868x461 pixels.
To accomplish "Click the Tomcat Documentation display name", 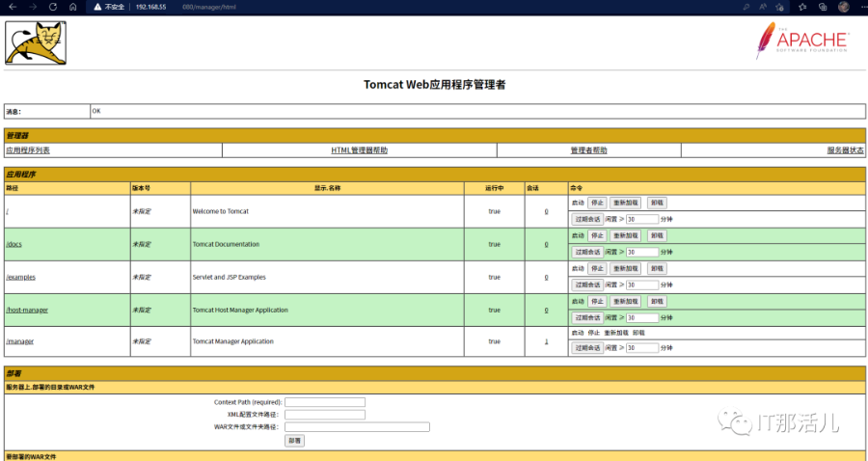I will (x=226, y=244).
